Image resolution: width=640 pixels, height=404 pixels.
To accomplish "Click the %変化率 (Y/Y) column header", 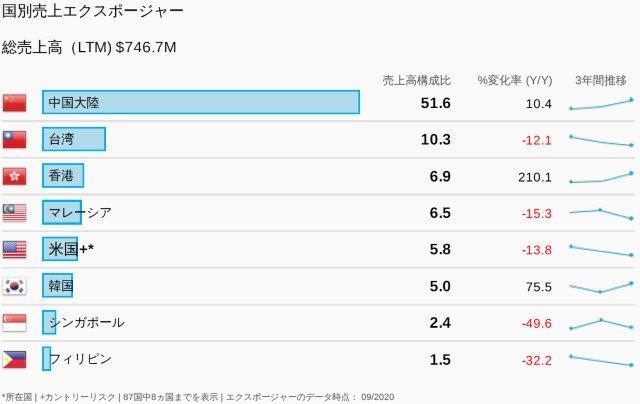I will click(514, 79).
